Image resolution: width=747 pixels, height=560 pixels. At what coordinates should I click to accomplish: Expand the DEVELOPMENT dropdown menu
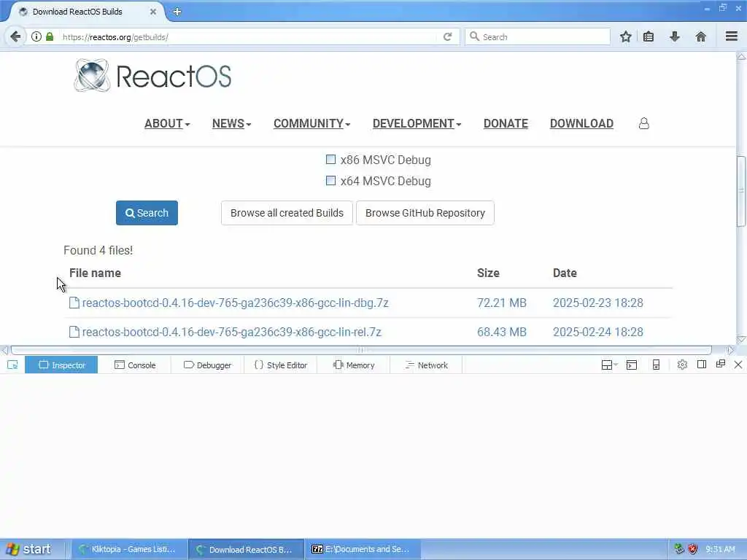(417, 123)
